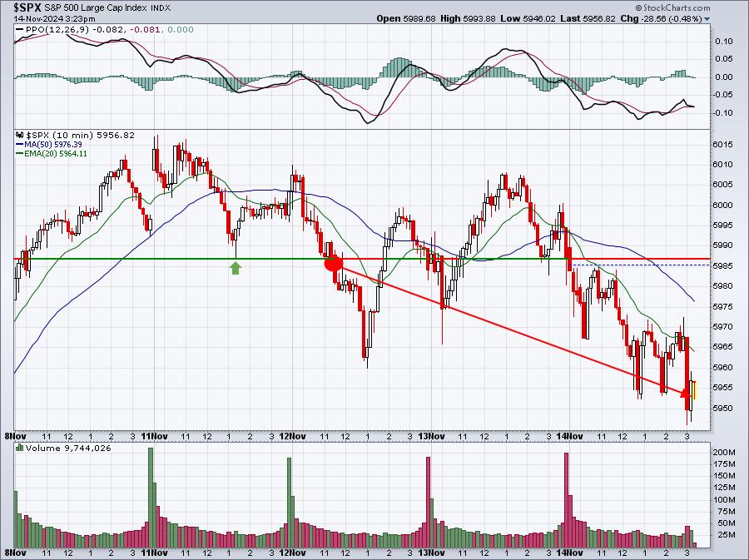Click the $SPX ticker symbol title
The width and height of the screenshot is (749, 560).
click(x=25, y=7)
